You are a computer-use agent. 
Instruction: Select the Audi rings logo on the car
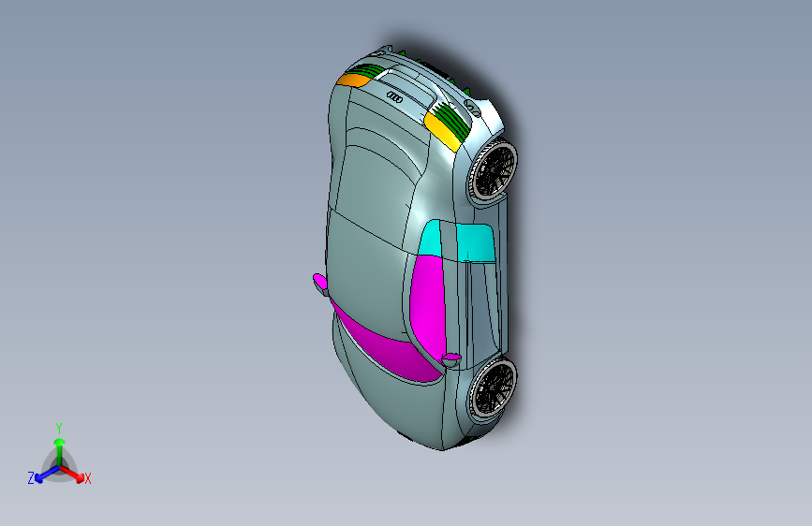394,96
